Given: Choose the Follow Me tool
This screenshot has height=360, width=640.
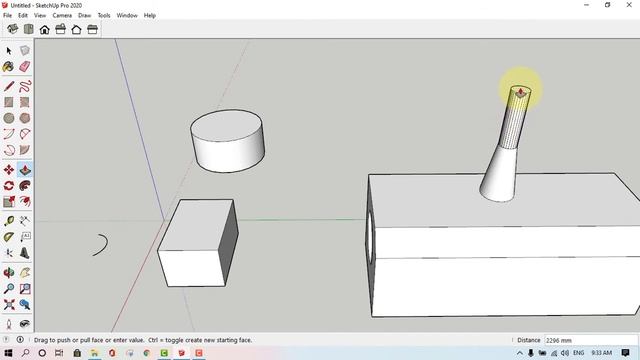Looking at the screenshot, I should tap(25, 186).
